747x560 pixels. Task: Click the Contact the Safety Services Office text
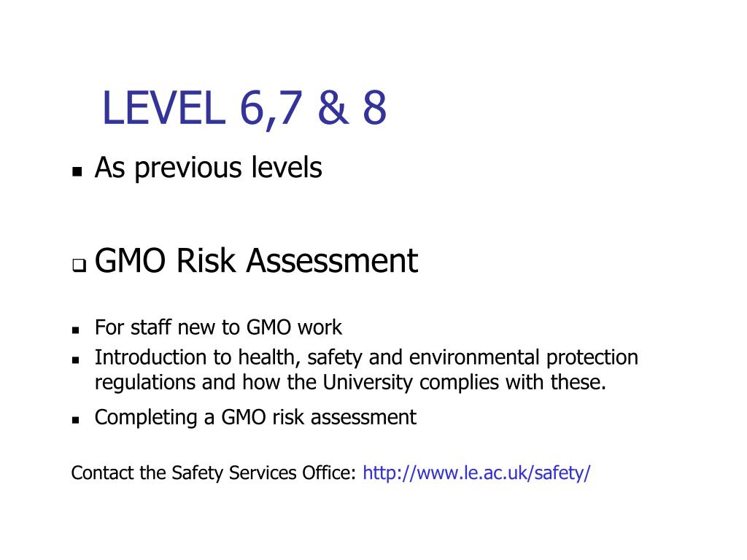214,472
